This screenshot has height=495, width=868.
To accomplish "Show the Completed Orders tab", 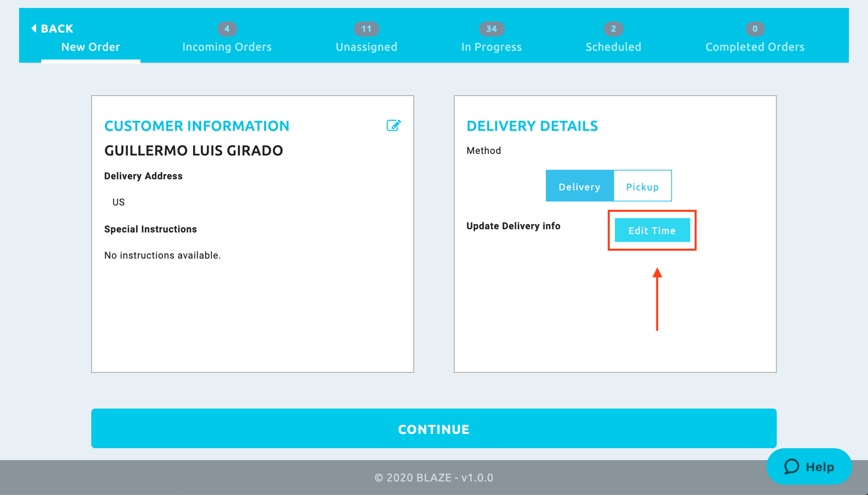I will point(754,47).
